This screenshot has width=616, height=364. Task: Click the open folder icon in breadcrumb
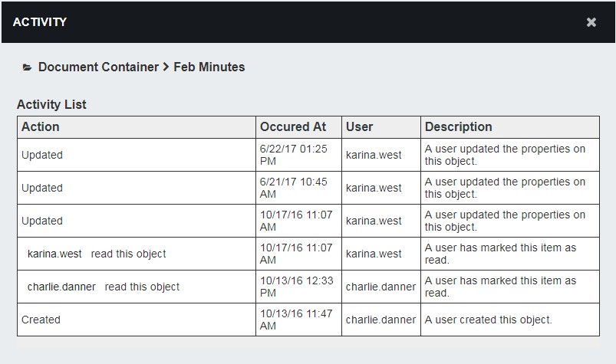tap(28, 67)
